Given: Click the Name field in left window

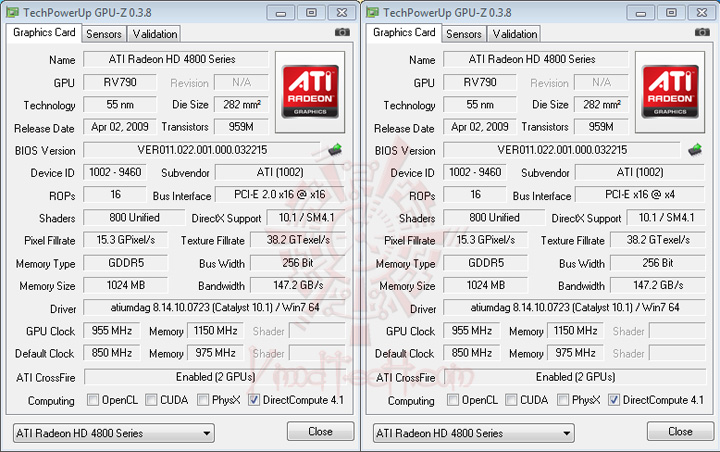Looking at the screenshot, I should tap(175, 59).
